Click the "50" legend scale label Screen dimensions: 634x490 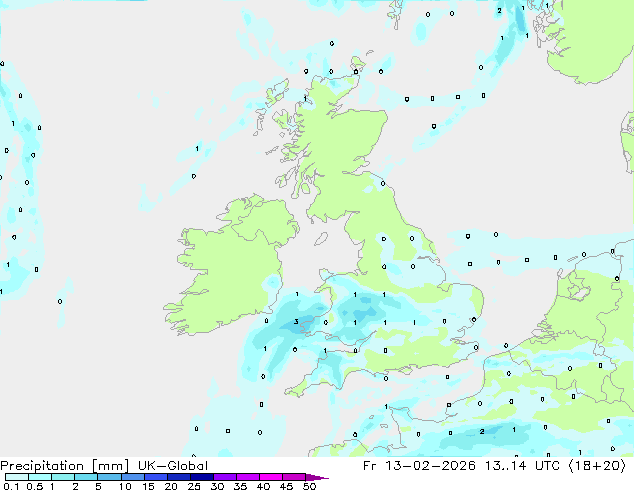tap(310, 486)
